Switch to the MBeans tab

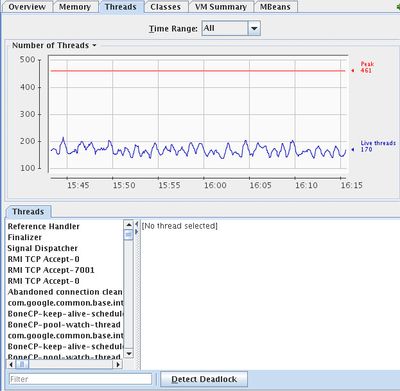pyautogui.click(x=275, y=7)
